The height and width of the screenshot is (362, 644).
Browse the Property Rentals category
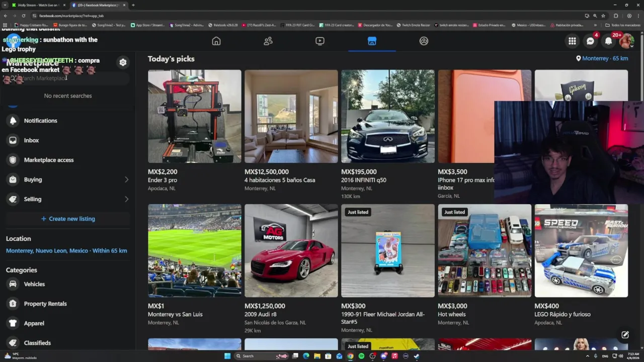[x=68, y=304]
